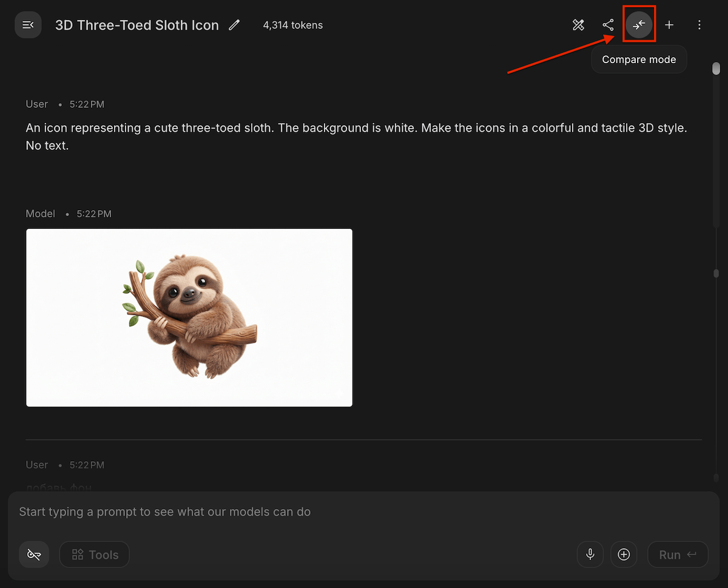This screenshot has width=728, height=588.
Task: Start a new chat with plus icon
Action: click(x=669, y=25)
